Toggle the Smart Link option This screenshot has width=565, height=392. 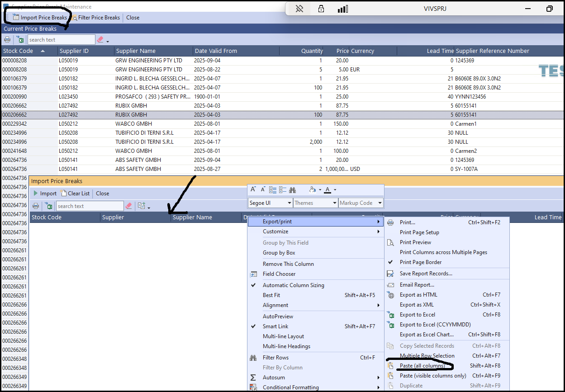275,326
